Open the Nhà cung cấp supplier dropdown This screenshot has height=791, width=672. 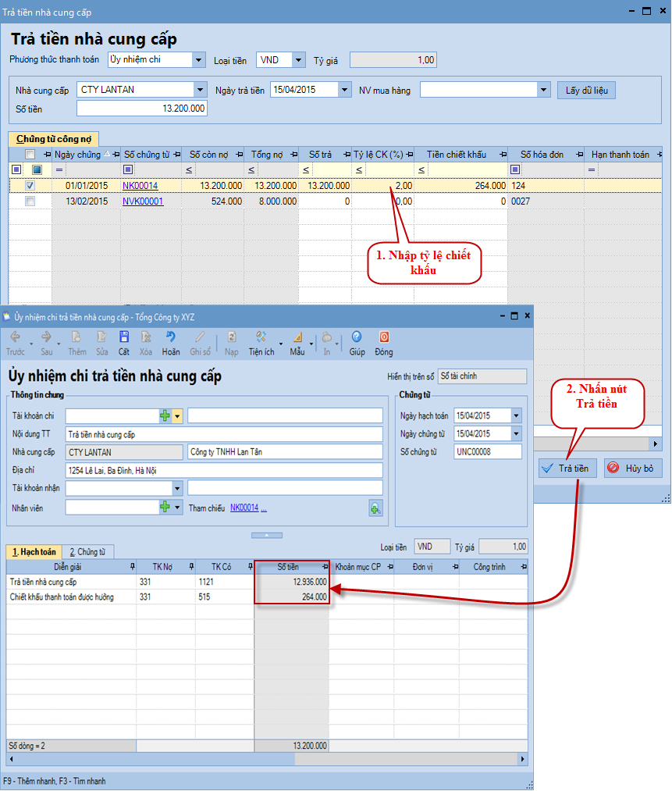click(x=201, y=90)
